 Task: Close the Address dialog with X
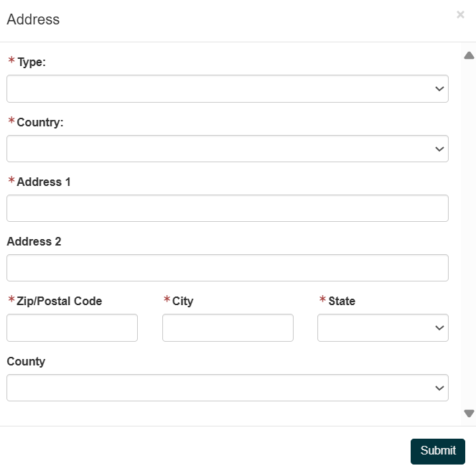click(x=460, y=14)
